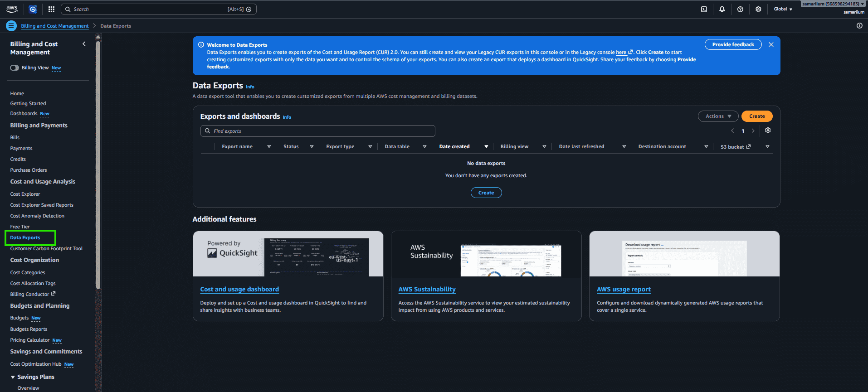Click the orange Create button

click(x=757, y=116)
